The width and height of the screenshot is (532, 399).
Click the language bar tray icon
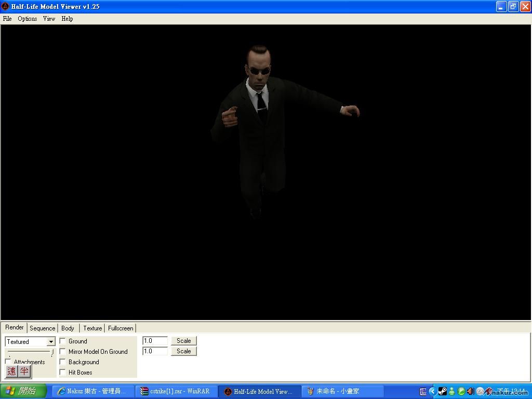coord(423,392)
